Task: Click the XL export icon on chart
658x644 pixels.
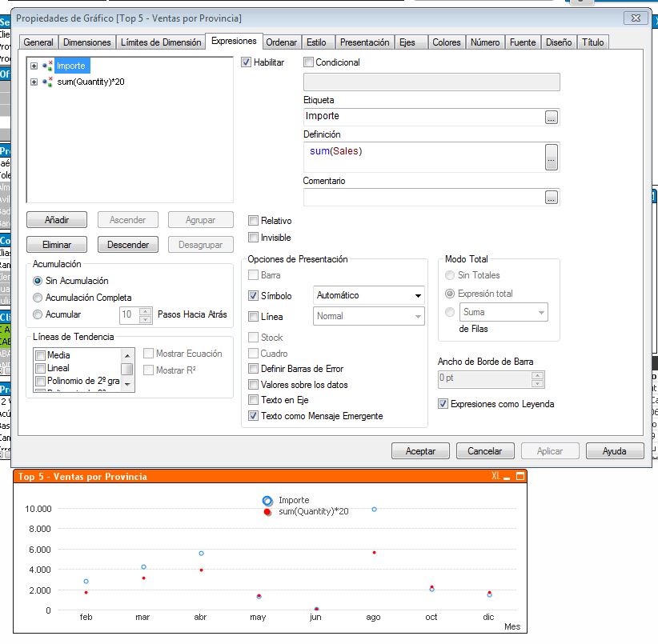Action: coord(496,477)
